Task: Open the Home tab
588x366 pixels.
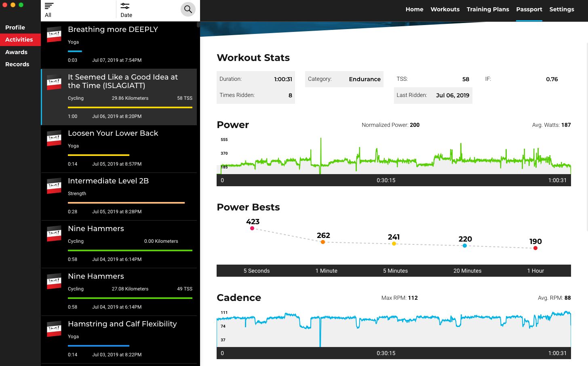Action: point(414,9)
